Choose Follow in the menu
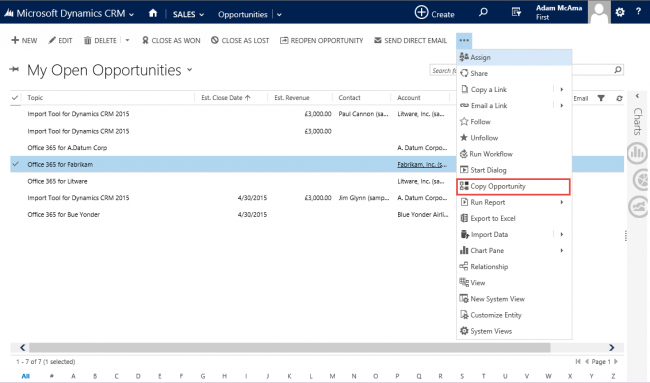The image size is (650, 383). click(x=514, y=121)
